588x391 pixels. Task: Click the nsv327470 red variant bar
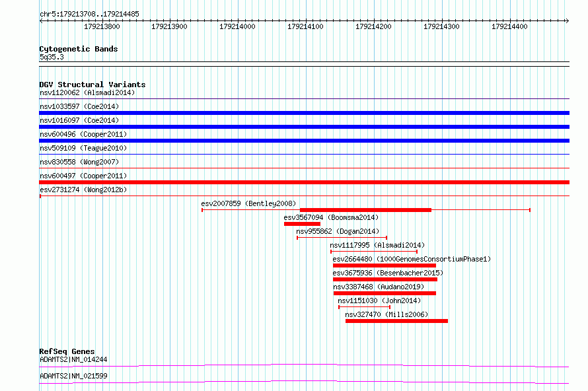[x=397, y=321]
